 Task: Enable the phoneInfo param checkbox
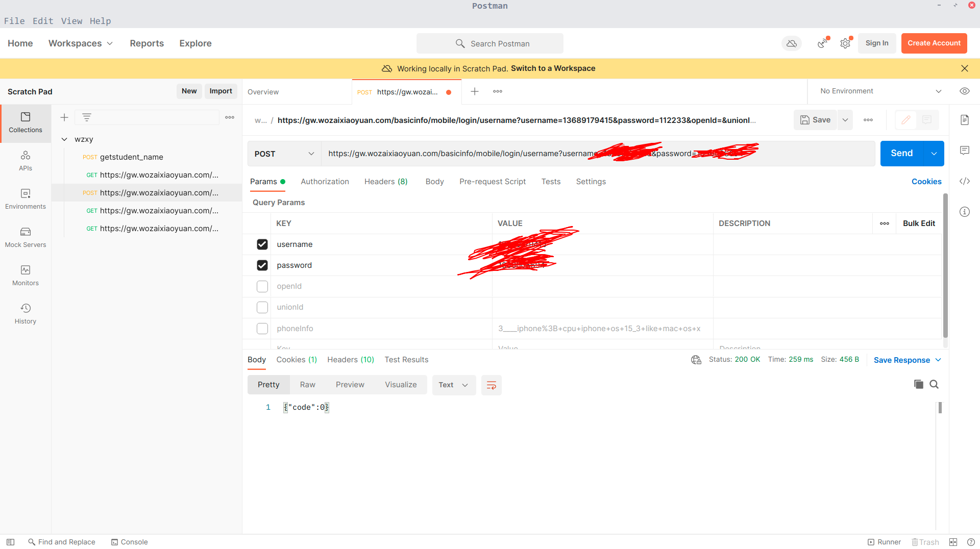pyautogui.click(x=262, y=329)
